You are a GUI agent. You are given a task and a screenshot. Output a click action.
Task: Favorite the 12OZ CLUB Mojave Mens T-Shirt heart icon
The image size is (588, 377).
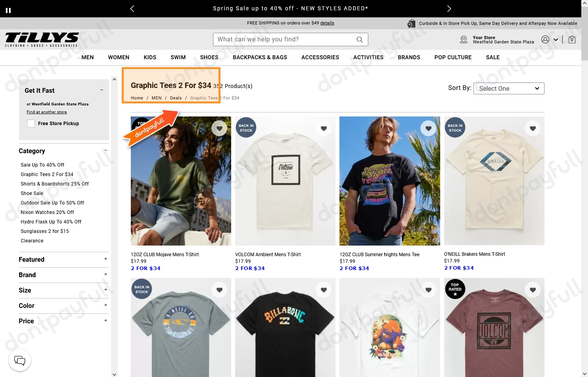[219, 128]
